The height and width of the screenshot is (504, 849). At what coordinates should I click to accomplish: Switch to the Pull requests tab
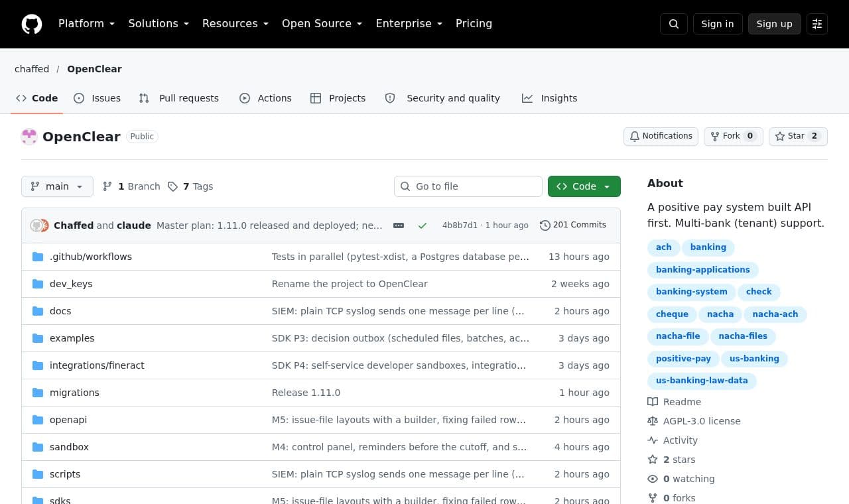coord(178,98)
